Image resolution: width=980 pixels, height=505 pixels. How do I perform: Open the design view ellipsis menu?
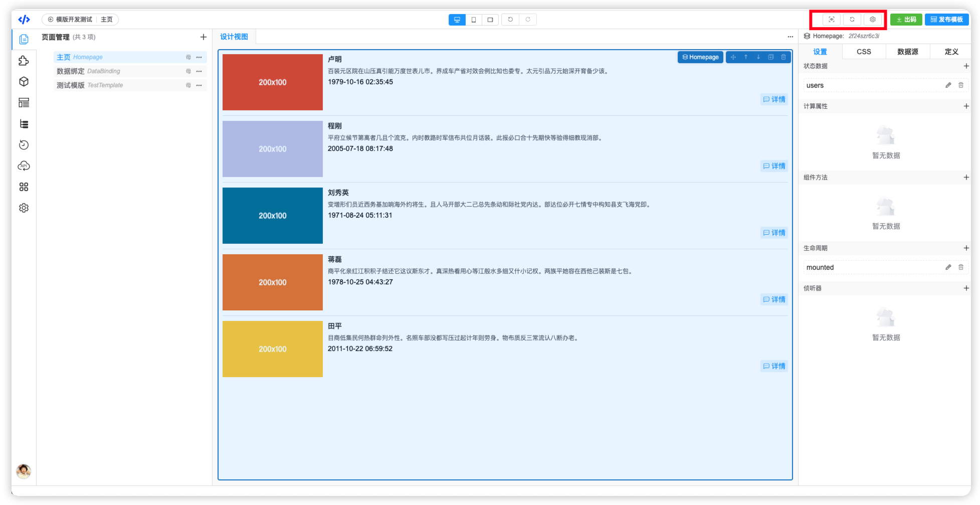coord(791,37)
